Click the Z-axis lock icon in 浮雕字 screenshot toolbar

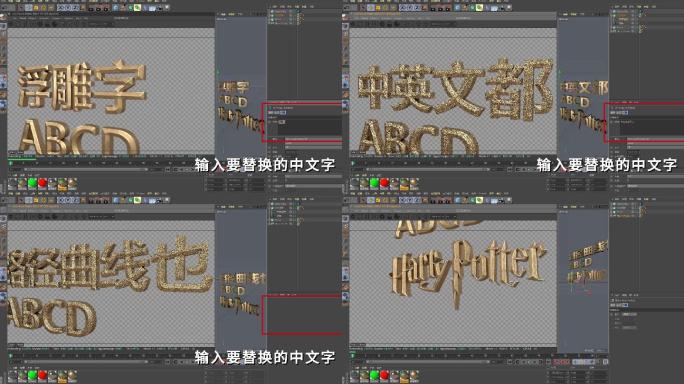click(75, 8)
